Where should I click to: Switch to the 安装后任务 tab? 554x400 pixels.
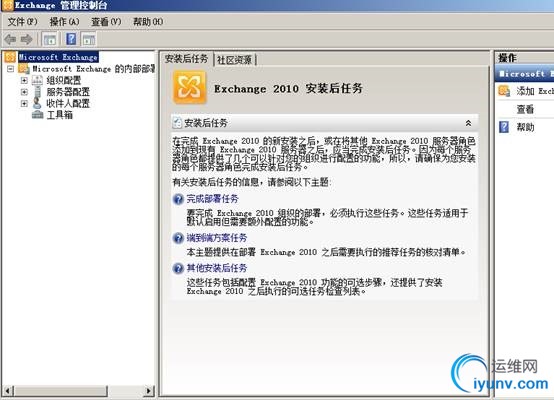187,59
